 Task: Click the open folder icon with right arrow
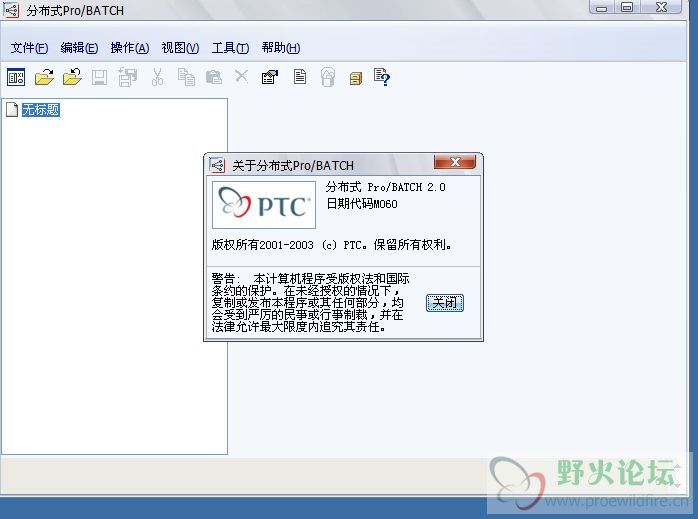point(44,77)
